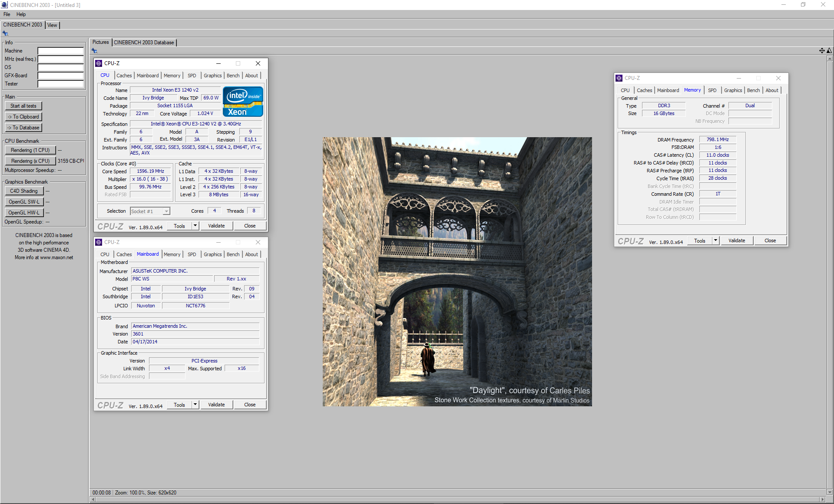Click the vertical scrollbar down arrow
This screenshot has height=504, width=834.
tap(830, 492)
